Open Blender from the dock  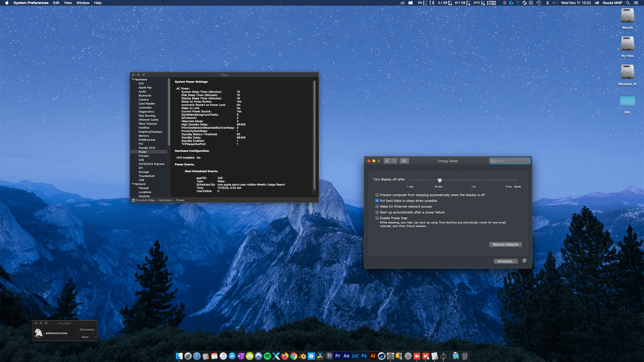point(303,356)
